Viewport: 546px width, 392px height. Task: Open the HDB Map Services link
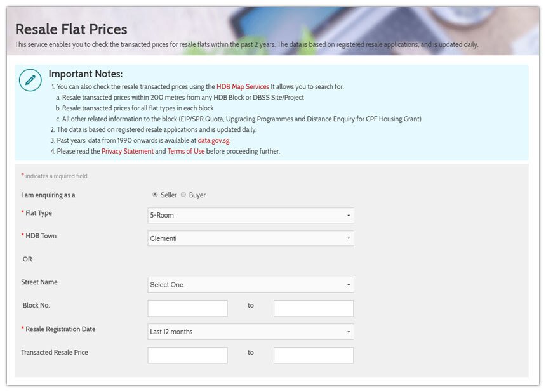point(243,87)
